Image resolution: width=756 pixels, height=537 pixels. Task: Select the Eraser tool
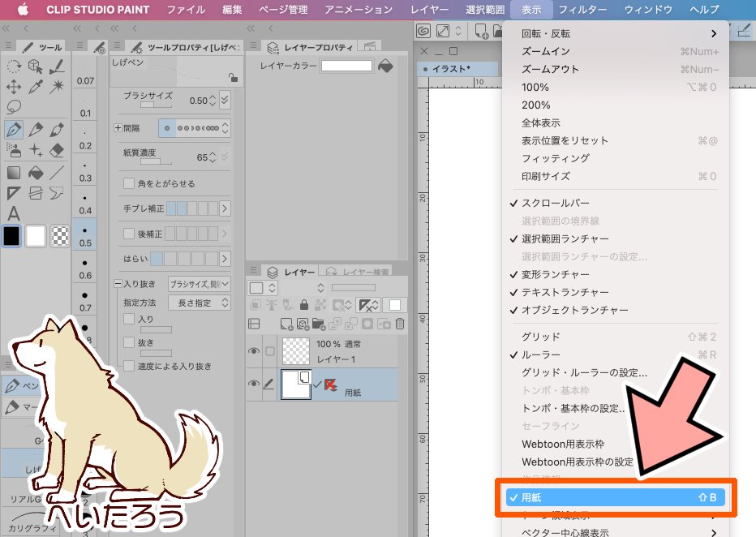pos(57,150)
